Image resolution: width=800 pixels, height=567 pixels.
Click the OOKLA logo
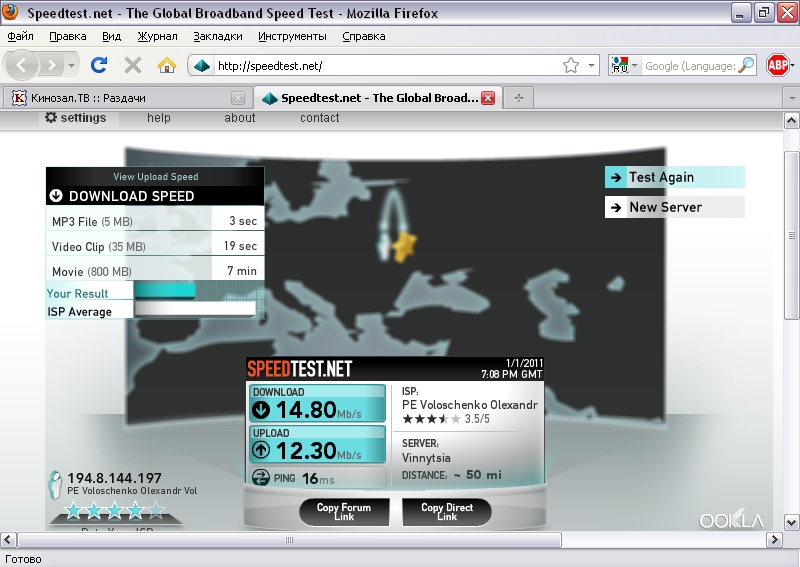(x=732, y=519)
